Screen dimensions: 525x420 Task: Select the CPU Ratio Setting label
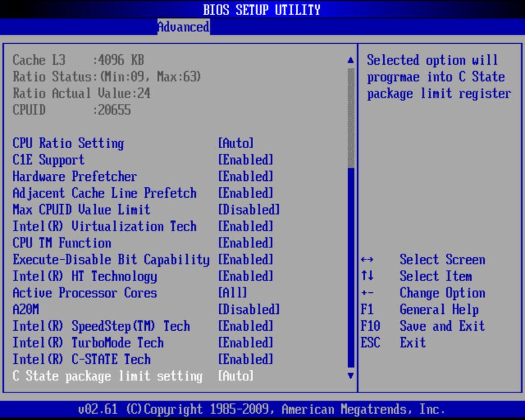68,143
